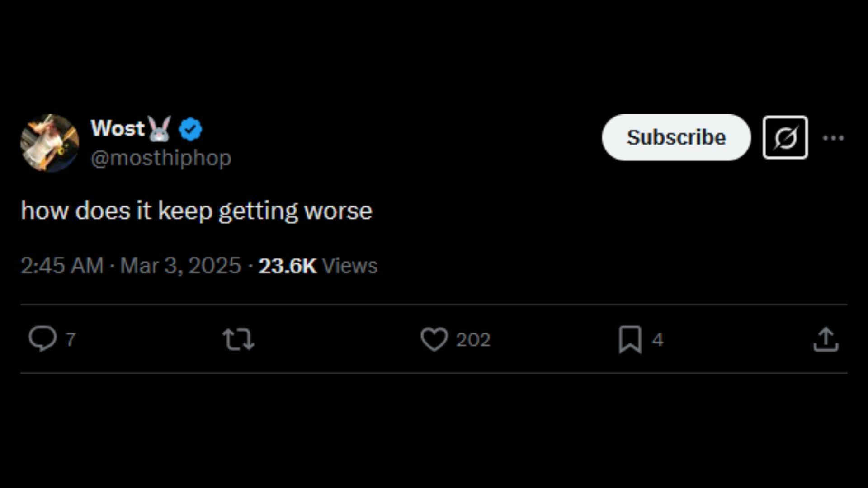Click the blue verified checkmark badge
868x488 pixels.
point(190,130)
